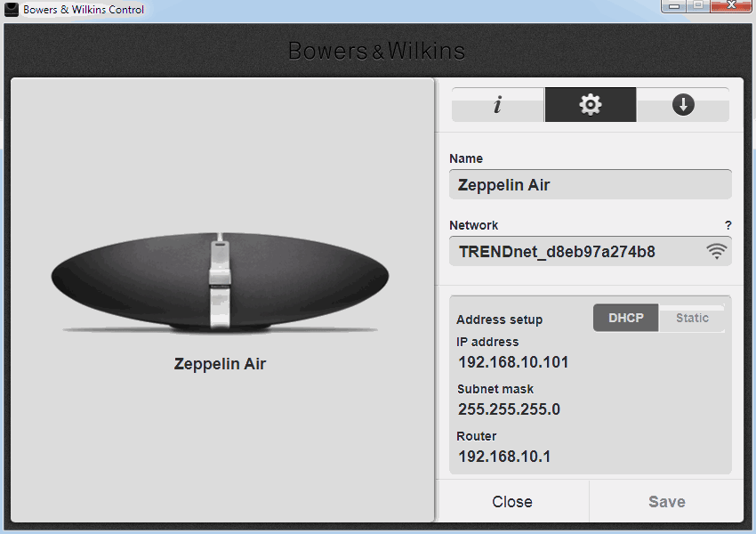Select the settings gear tab
The width and height of the screenshot is (756, 534).
click(591, 104)
